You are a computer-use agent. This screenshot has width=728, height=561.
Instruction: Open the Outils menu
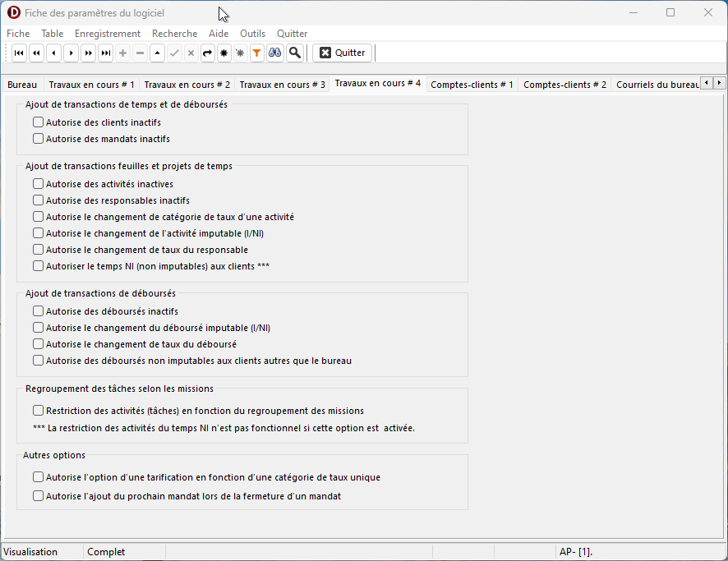coord(252,34)
